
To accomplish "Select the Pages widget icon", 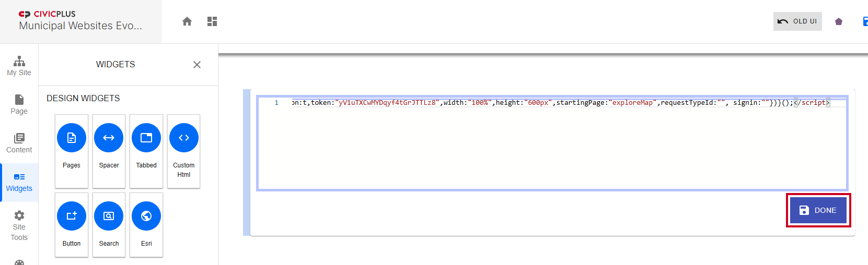I will [72, 138].
